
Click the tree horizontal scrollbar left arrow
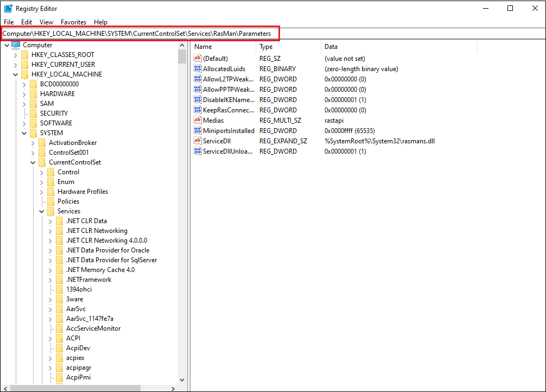tap(5, 388)
